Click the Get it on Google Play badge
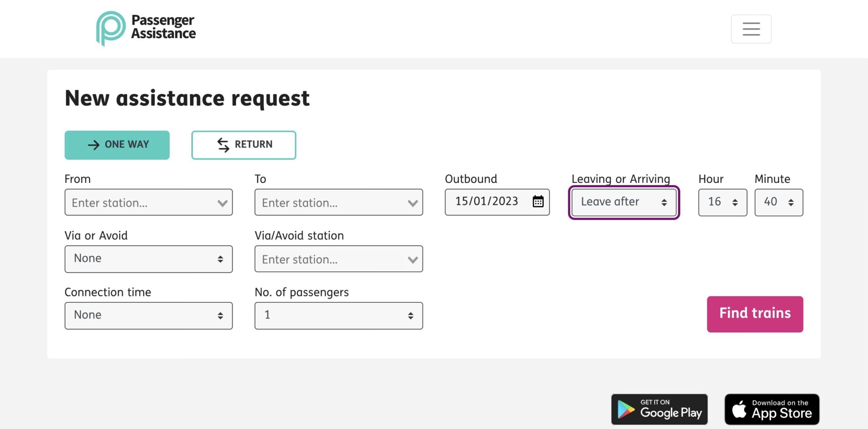 tap(659, 409)
